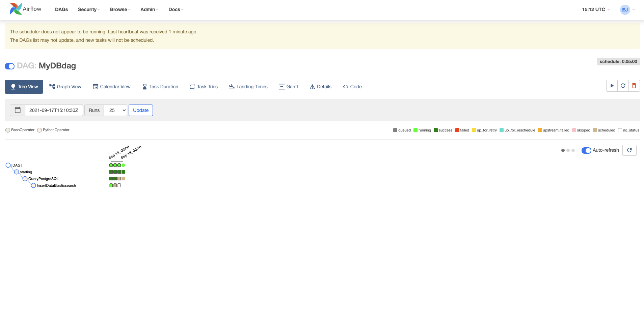The width and height of the screenshot is (644, 325).
Task: Open the calendar date picker icon
Action: [18, 110]
